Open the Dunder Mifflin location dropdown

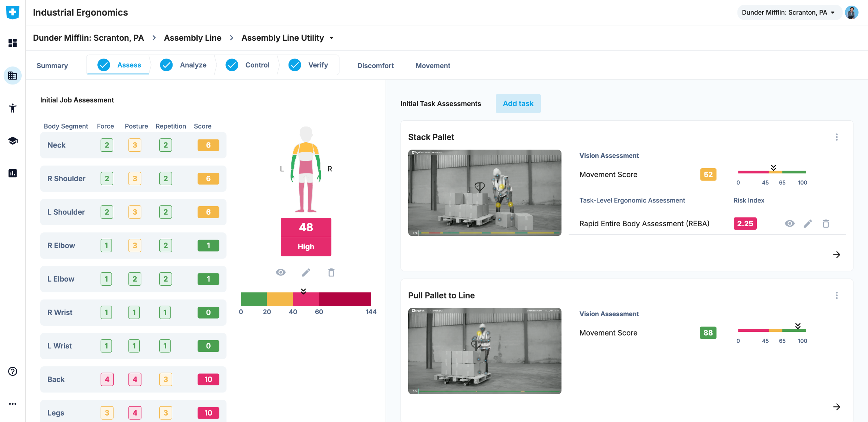click(788, 13)
